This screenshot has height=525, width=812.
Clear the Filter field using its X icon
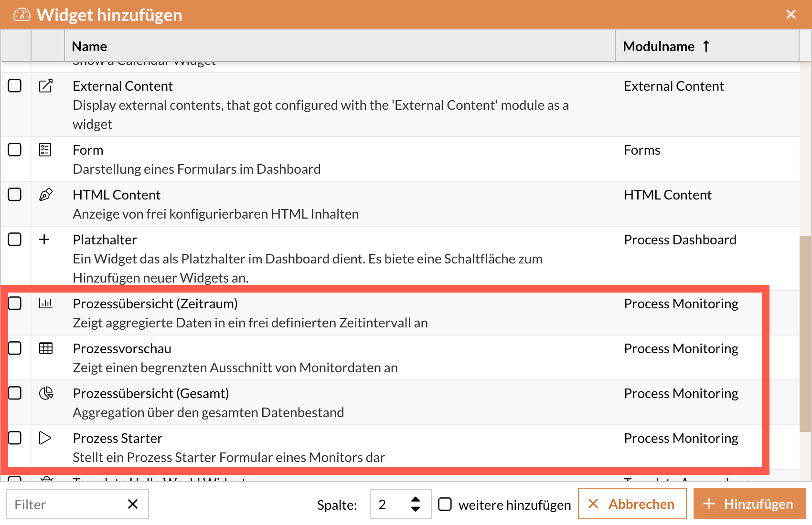coord(133,504)
